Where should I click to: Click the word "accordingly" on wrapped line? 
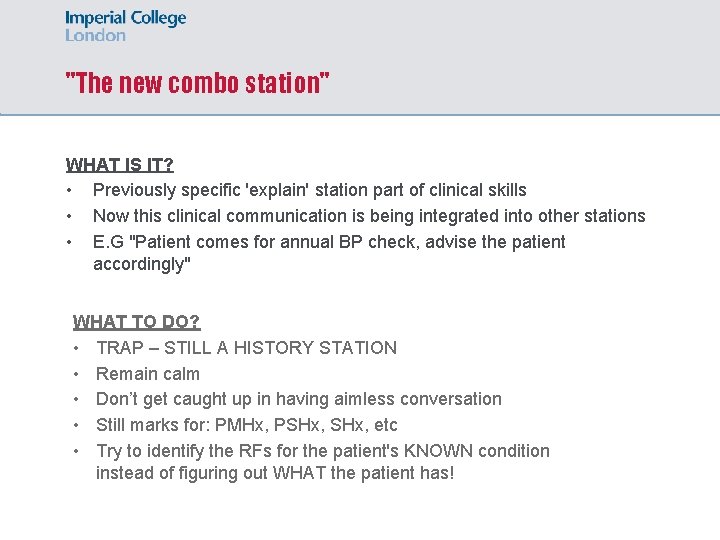click(141, 264)
